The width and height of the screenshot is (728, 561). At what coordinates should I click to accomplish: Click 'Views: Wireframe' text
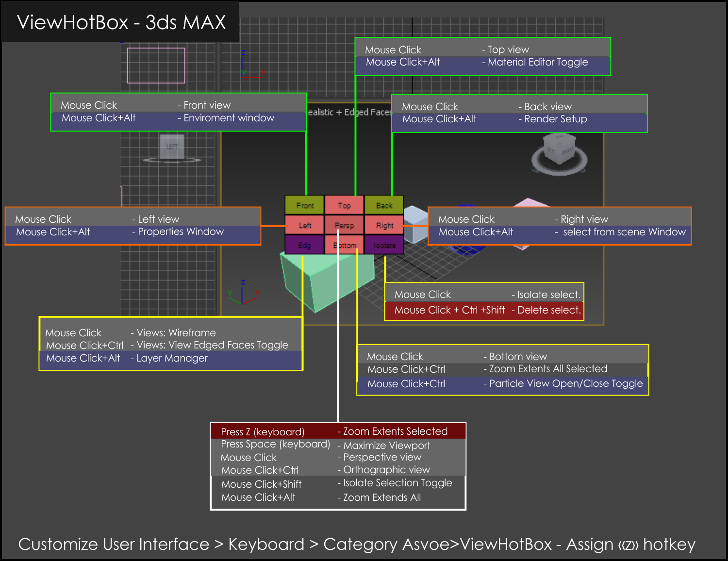click(x=176, y=333)
